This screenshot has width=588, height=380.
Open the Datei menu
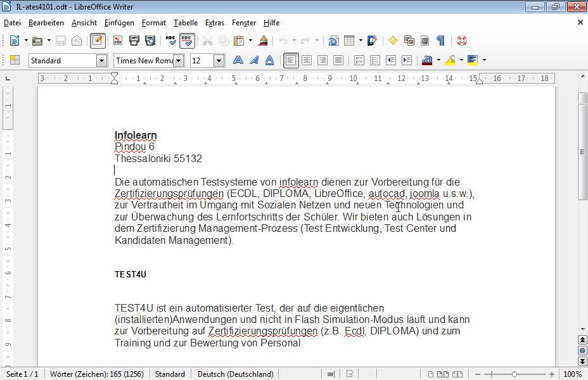(x=13, y=23)
